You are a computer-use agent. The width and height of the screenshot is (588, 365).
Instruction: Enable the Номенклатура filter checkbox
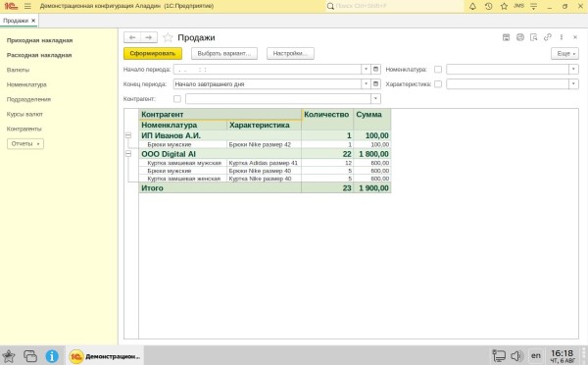(x=438, y=70)
